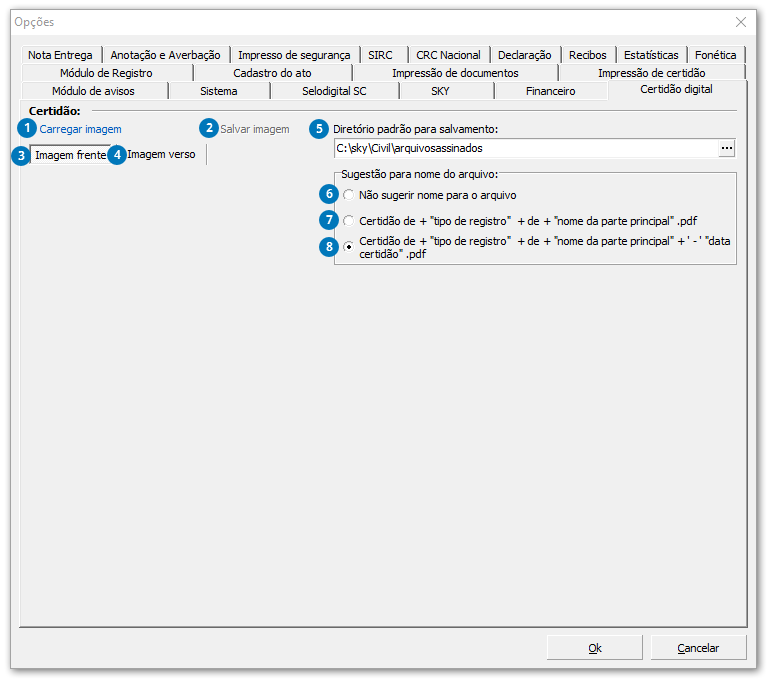Viewport: 770px width, 682px height.
Task: Click the Carregar imagem link
Action: pos(81,129)
